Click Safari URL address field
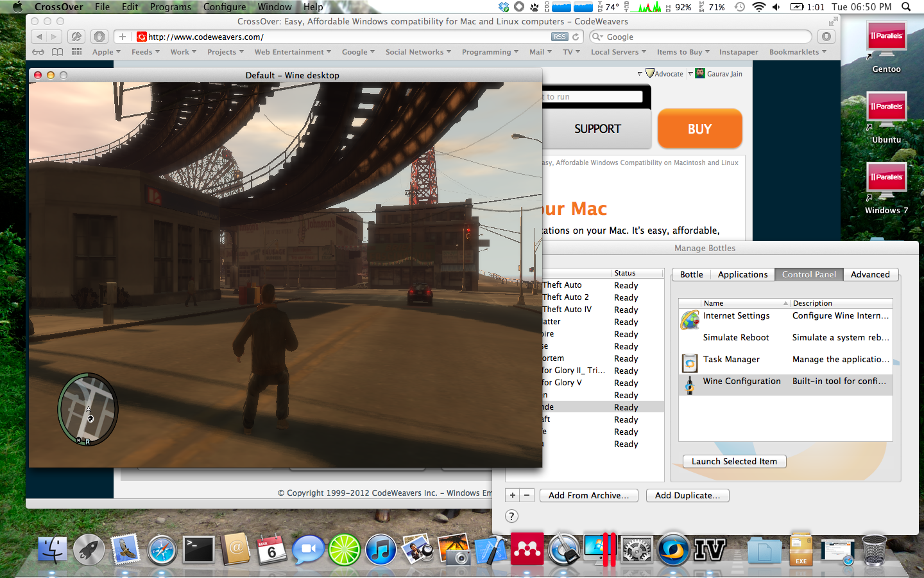 (x=350, y=37)
